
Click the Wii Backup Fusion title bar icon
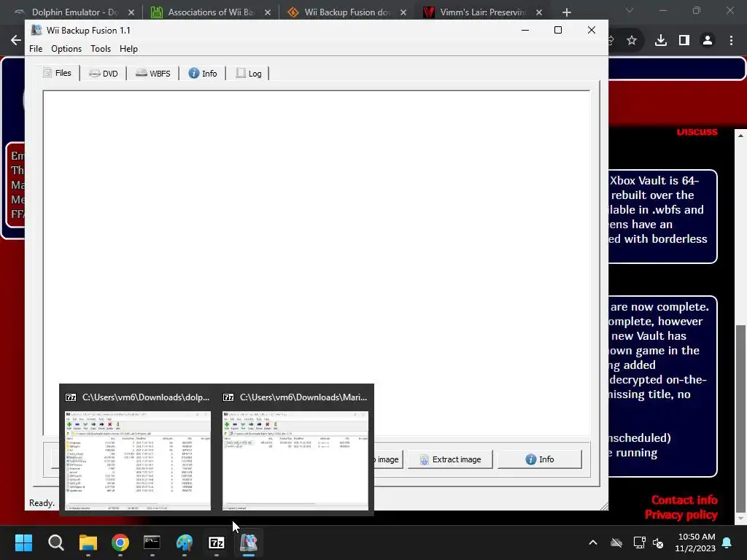coord(36,30)
